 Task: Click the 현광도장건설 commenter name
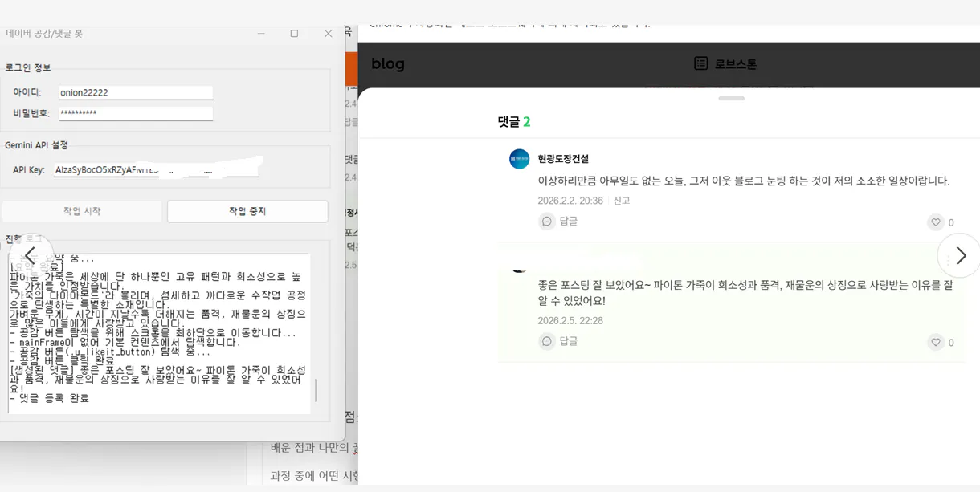click(x=563, y=159)
